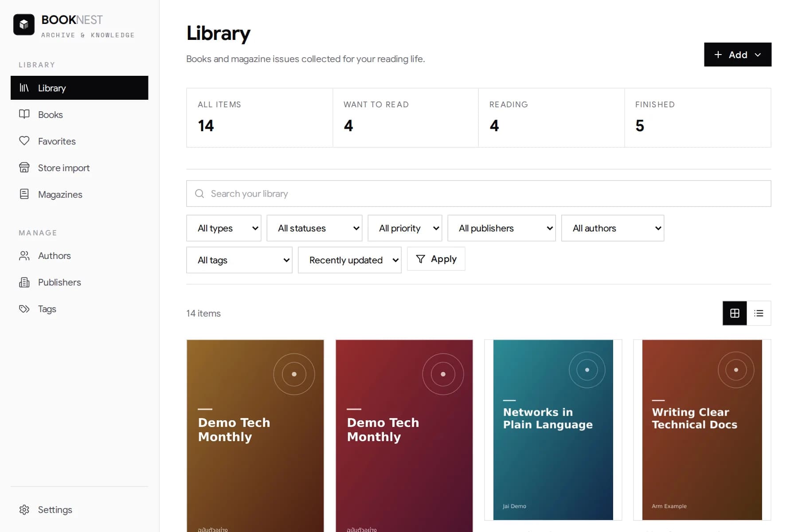Click the page icon beside Magazines
The height and width of the screenshot is (532, 798).
24,194
